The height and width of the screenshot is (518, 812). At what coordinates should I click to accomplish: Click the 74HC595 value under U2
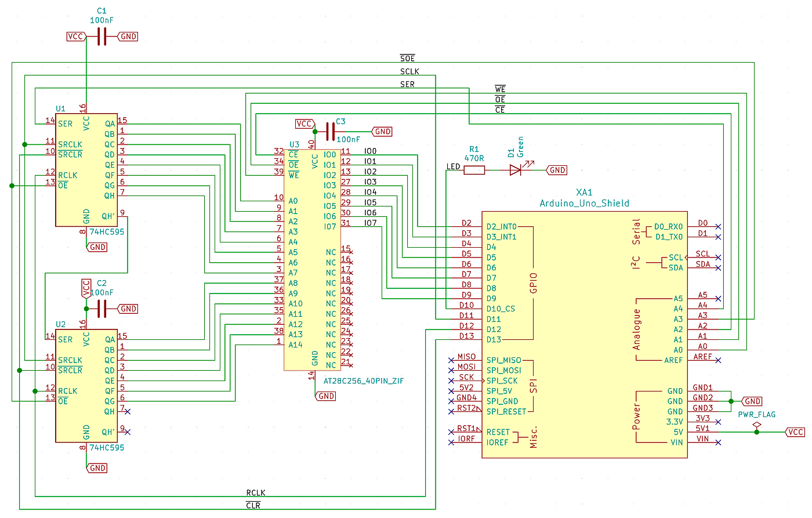point(107,447)
